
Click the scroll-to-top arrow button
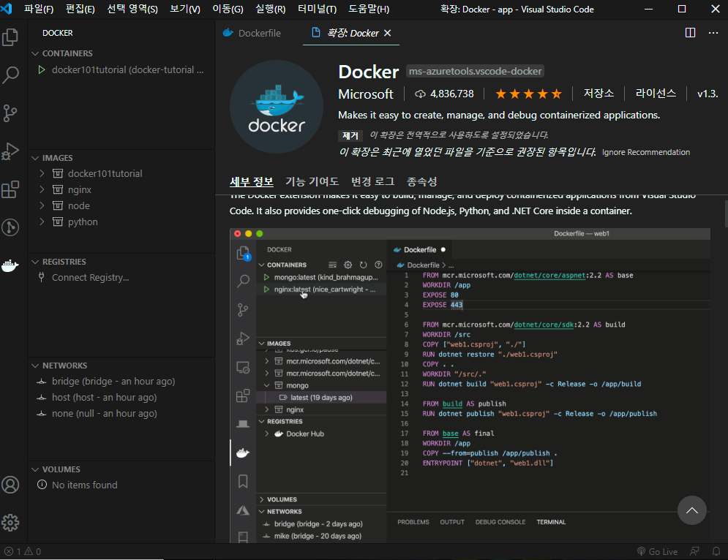(x=692, y=510)
